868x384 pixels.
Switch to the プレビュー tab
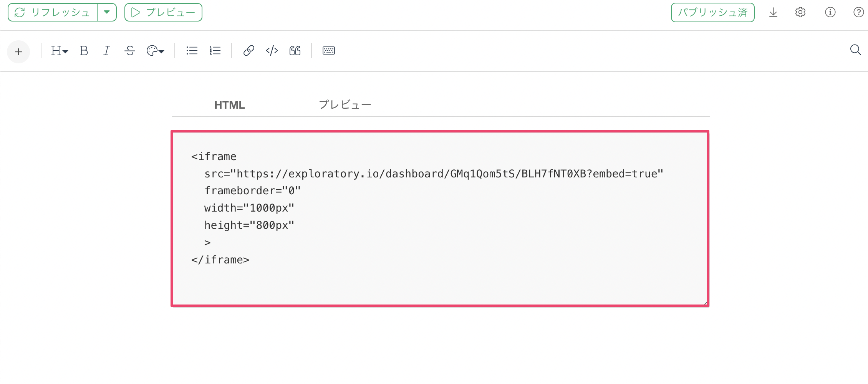(x=345, y=104)
